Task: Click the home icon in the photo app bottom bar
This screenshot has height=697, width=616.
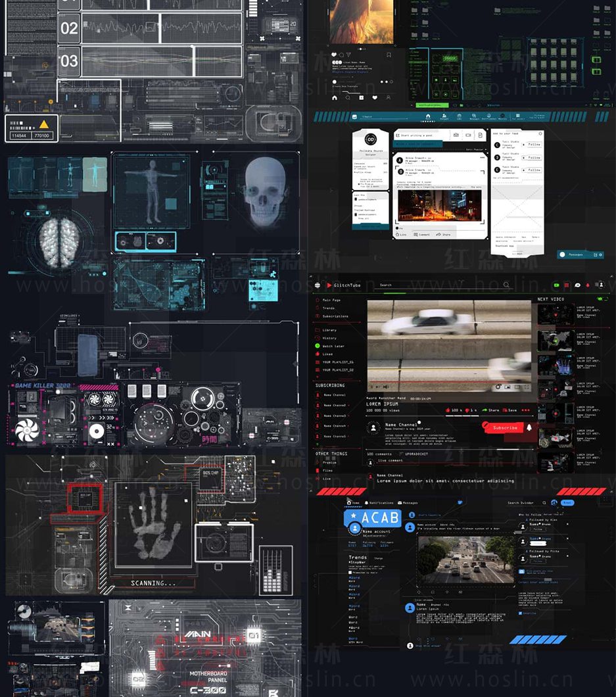Action: [x=335, y=97]
